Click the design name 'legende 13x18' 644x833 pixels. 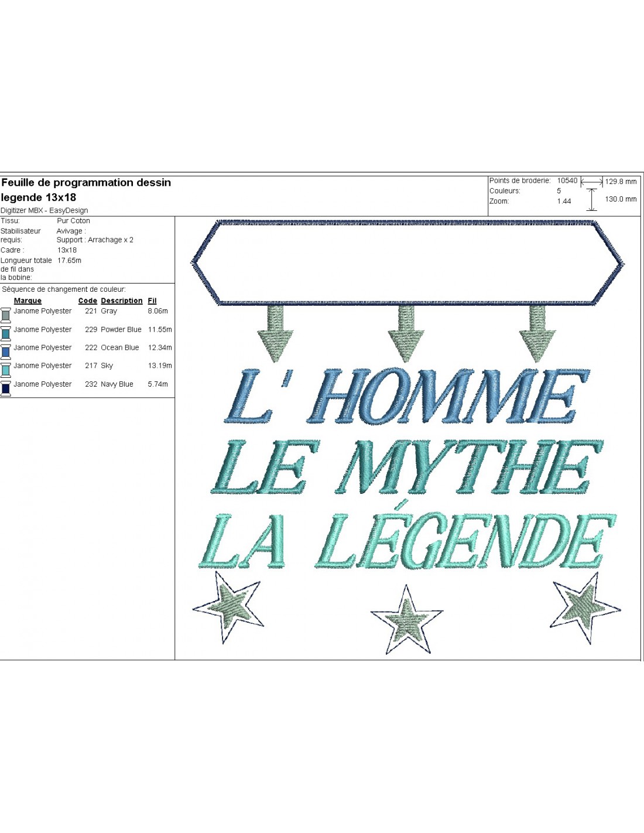pyautogui.click(x=39, y=197)
